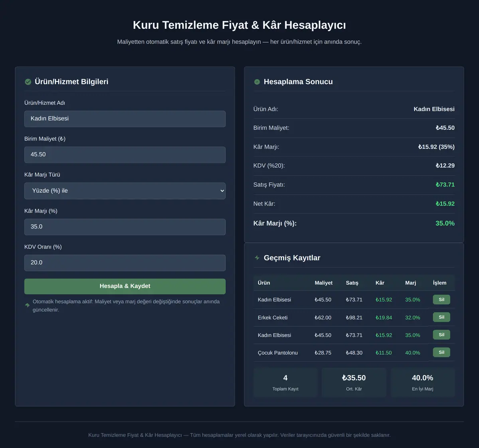Click the Toplam Kayıt summary card
479x448 pixels.
coord(285,383)
